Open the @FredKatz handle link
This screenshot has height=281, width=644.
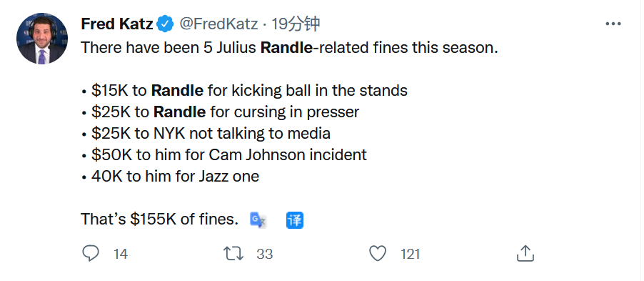218,24
